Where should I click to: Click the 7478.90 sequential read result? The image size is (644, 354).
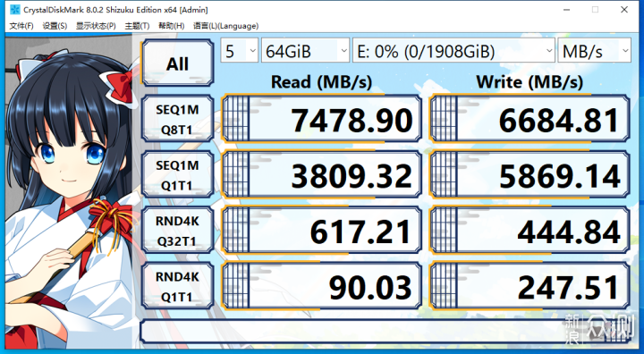(x=322, y=119)
